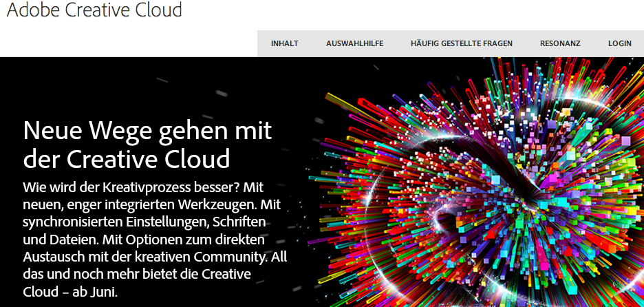Click the text "und Dateien. Mit Optionen zum direkten"
The height and width of the screenshot is (307, 644).
[144, 240]
